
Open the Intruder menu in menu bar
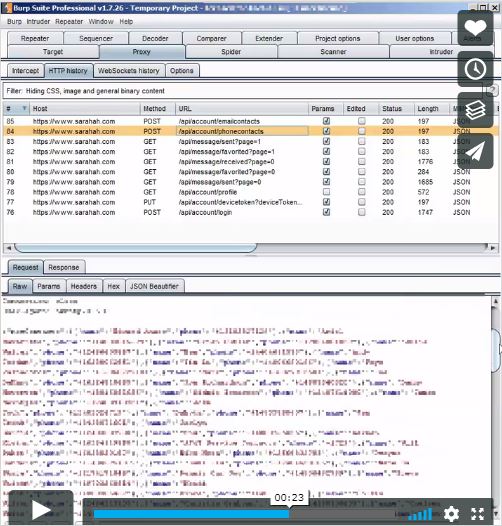click(38, 21)
